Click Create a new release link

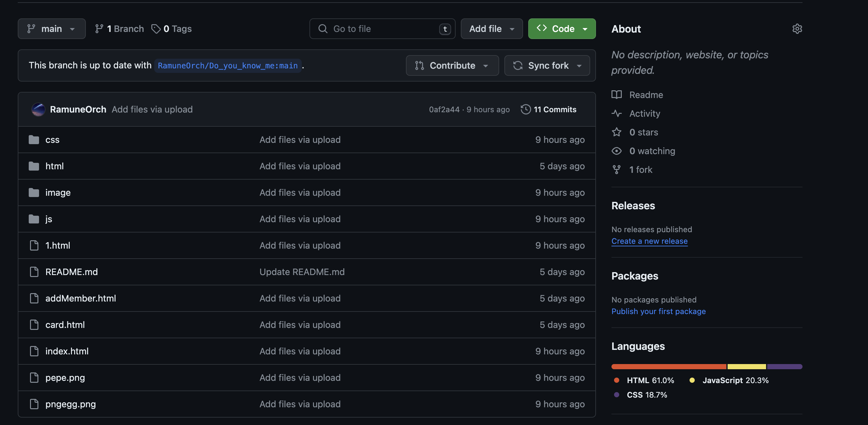pyautogui.click(x=649, y=241)
